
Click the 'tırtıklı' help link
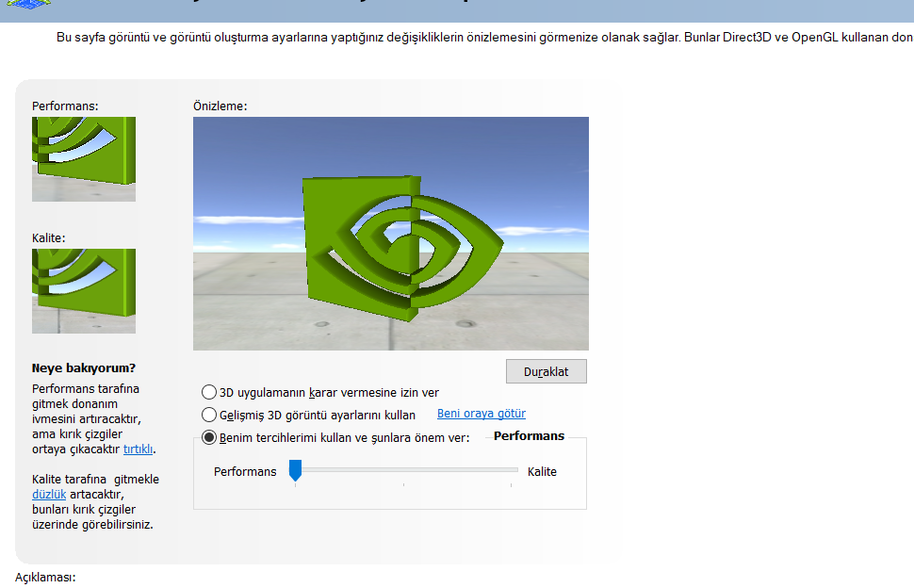click(x=139, y=449)
